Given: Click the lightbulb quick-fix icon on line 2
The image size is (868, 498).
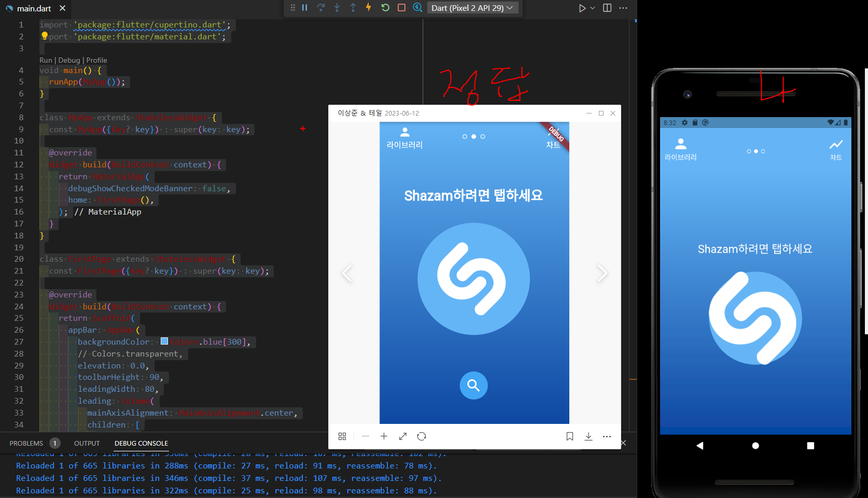Looking at the screenshot, I should pos(45,36).
